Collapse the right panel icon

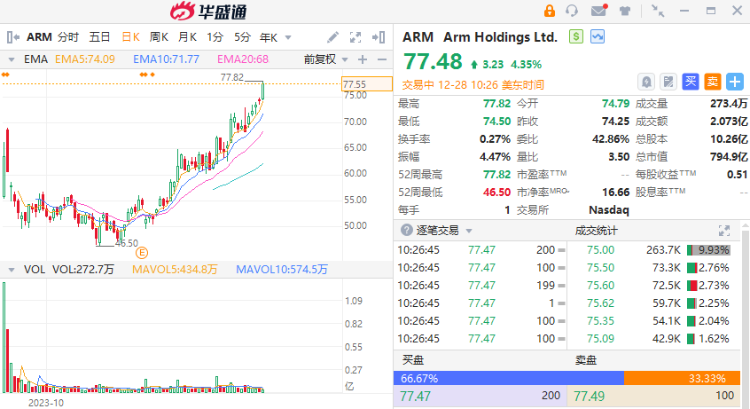pos(378,37)
